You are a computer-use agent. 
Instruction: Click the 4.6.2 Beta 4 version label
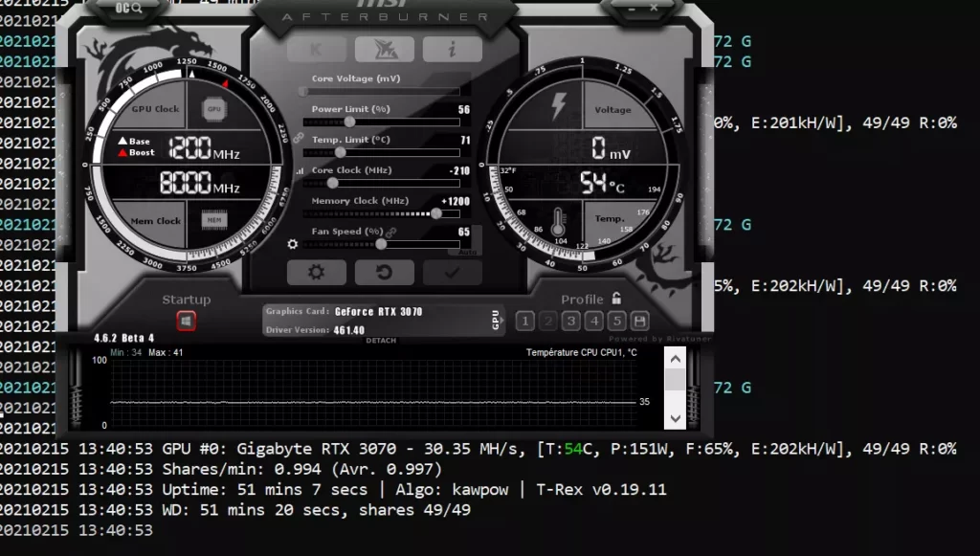123,338
